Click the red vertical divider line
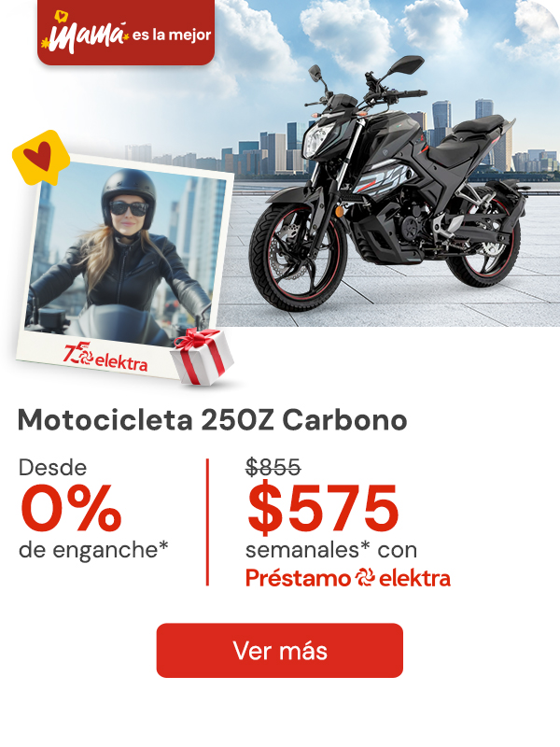Viewport: 560px width, 747px height. [207, 522]
